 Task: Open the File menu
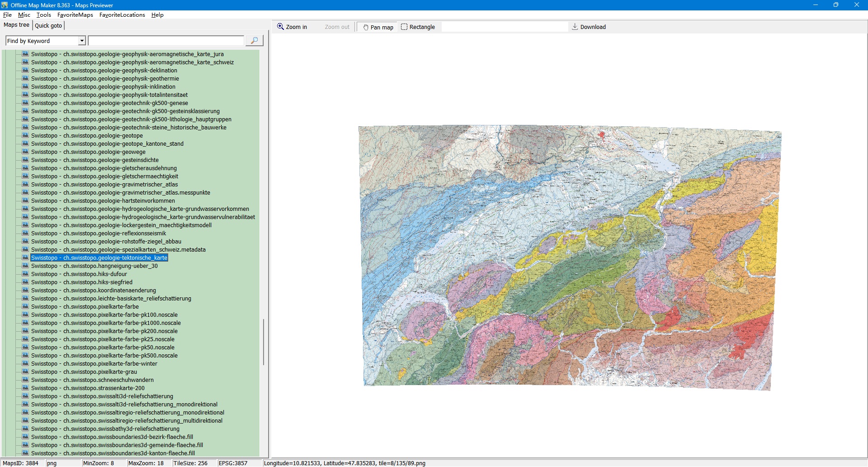pyautogui.click(x=7, y=15)
